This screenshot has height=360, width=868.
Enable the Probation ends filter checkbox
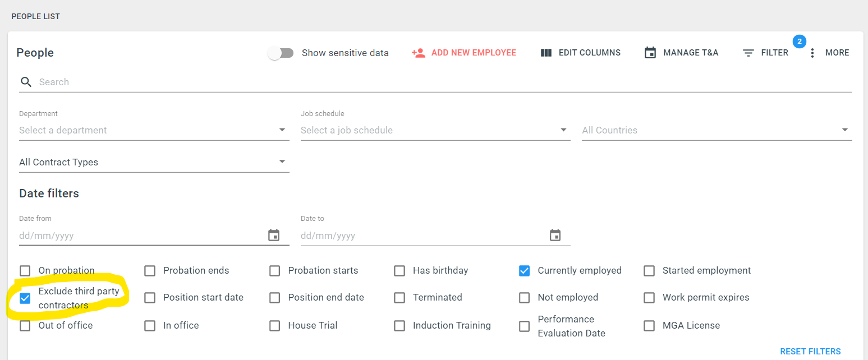(150, 271)
